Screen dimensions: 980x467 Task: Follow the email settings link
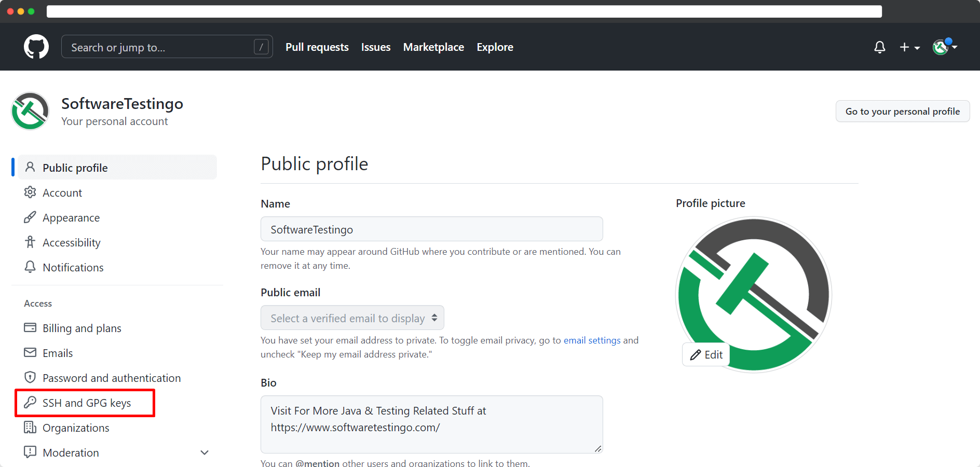(x=592, y=340)
